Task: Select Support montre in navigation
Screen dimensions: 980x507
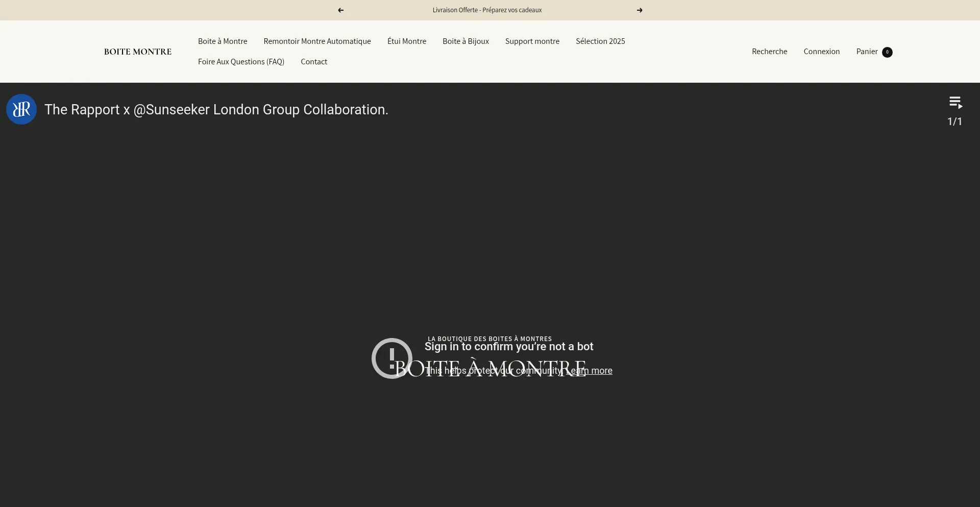Action: click(x=532, y=41)
